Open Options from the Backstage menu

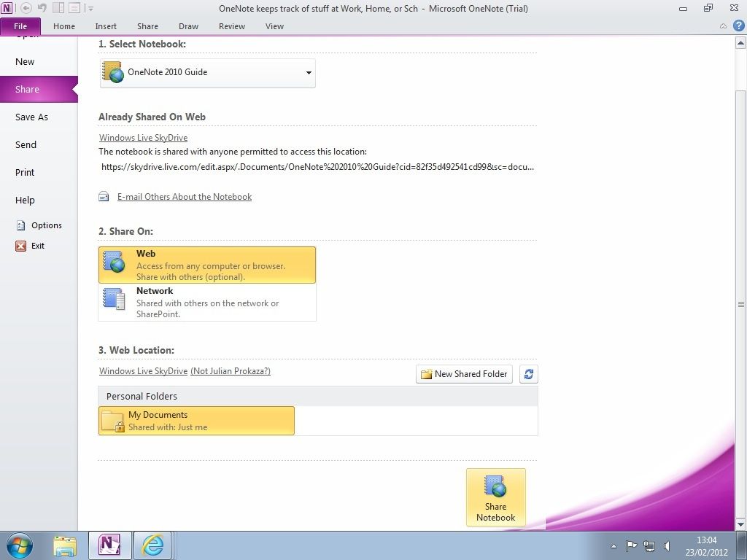[x=47, y=225]
